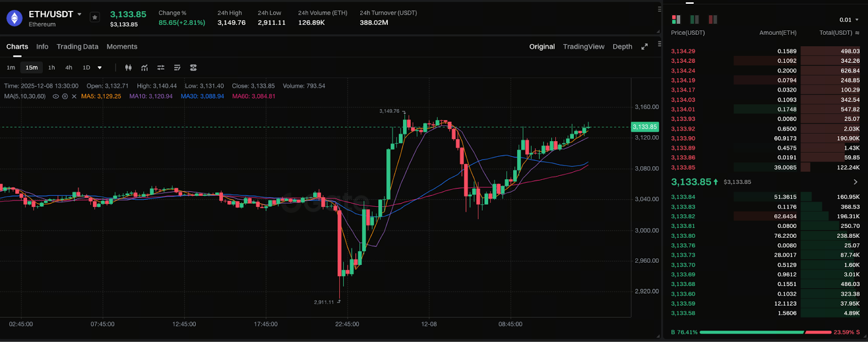Image resolution: width=868 pixels, height=342 pixels.
Task: Click the 24h High value 3,149.76
Action: [232, 23]
